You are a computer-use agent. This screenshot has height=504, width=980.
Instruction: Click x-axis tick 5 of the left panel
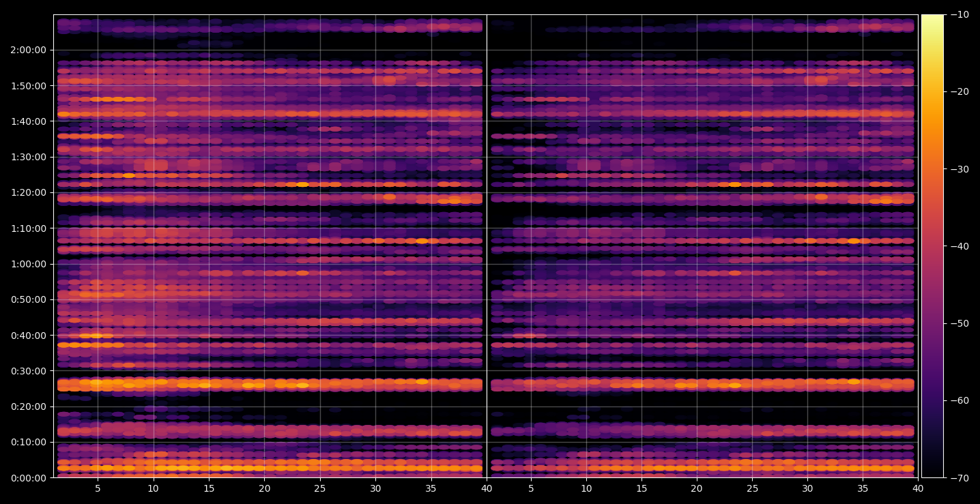98,488
